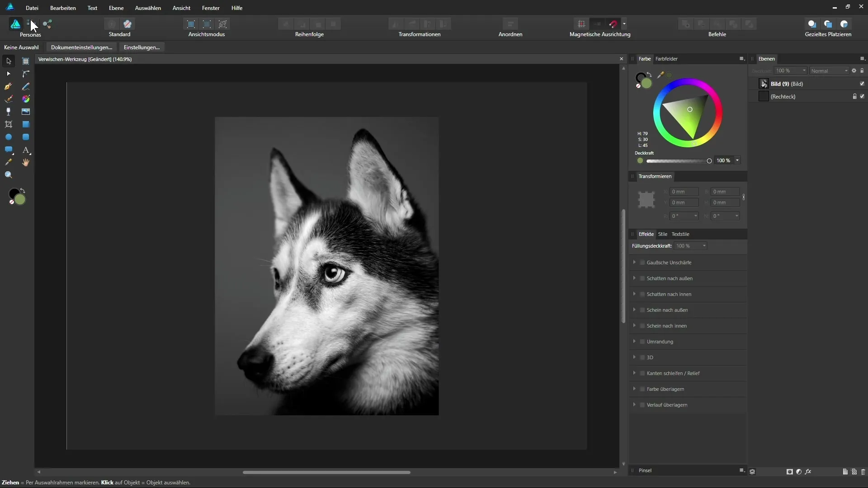Swap stroke and fill colors in Farbe panel

click(x=649, y=74)
